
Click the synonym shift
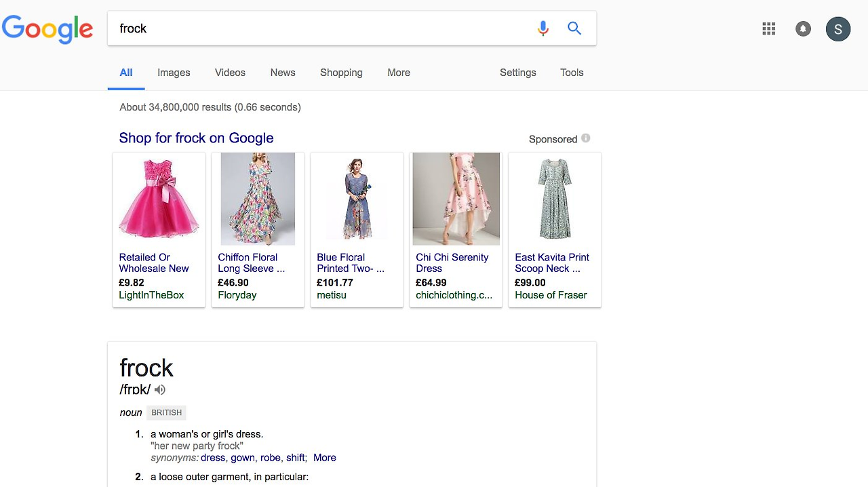click(x=296, y=458)
